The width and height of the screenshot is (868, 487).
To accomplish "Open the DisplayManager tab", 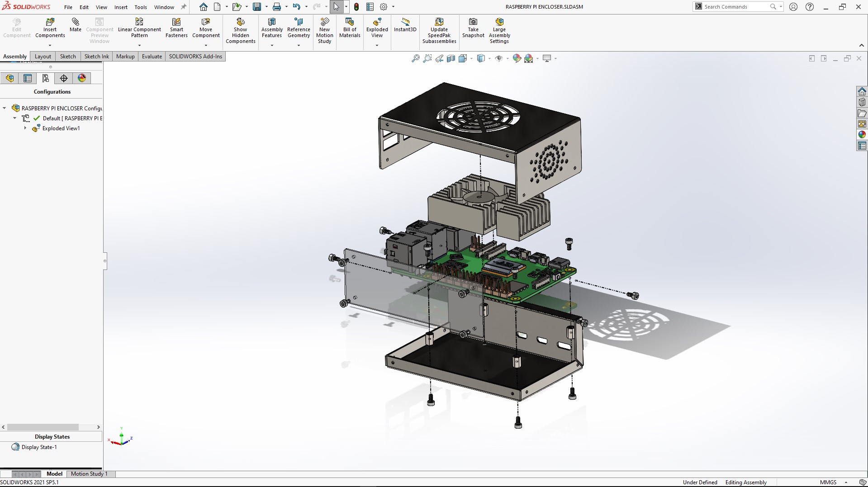I will point(82,78).
